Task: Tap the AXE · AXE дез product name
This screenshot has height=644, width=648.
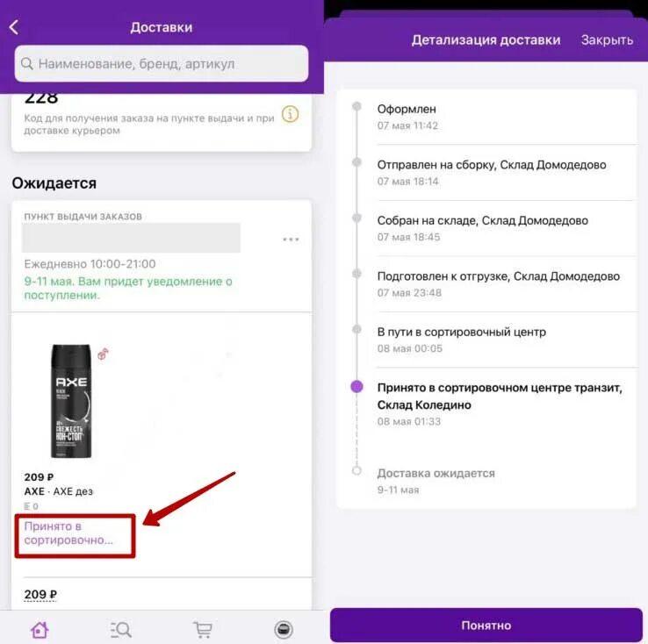Action: (x=59, y=491)
